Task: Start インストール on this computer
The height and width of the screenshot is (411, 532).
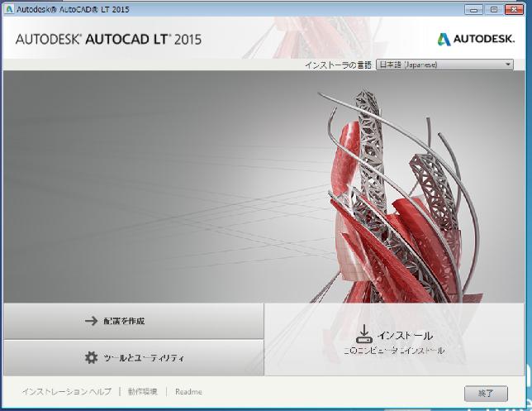Action: click(x=394, y=340)
